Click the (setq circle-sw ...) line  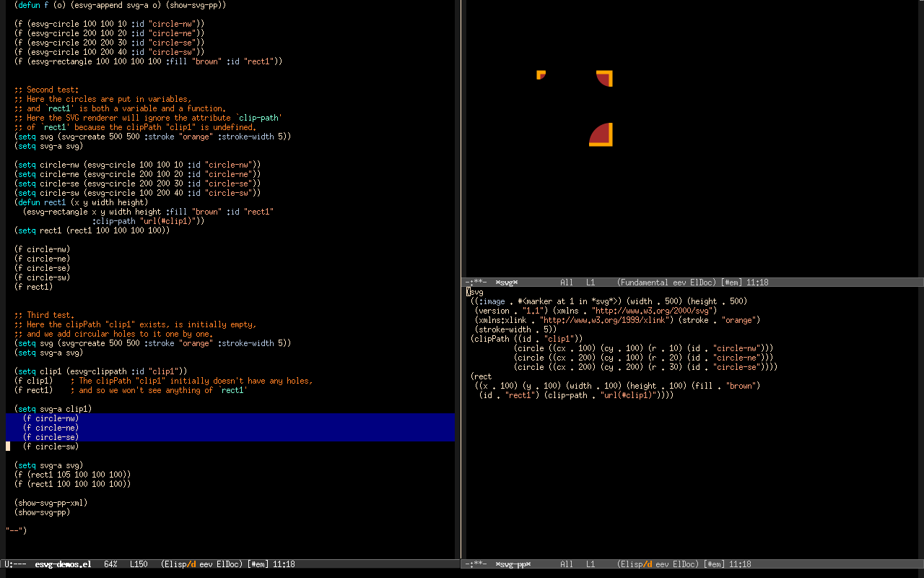(x=137, y=193)
